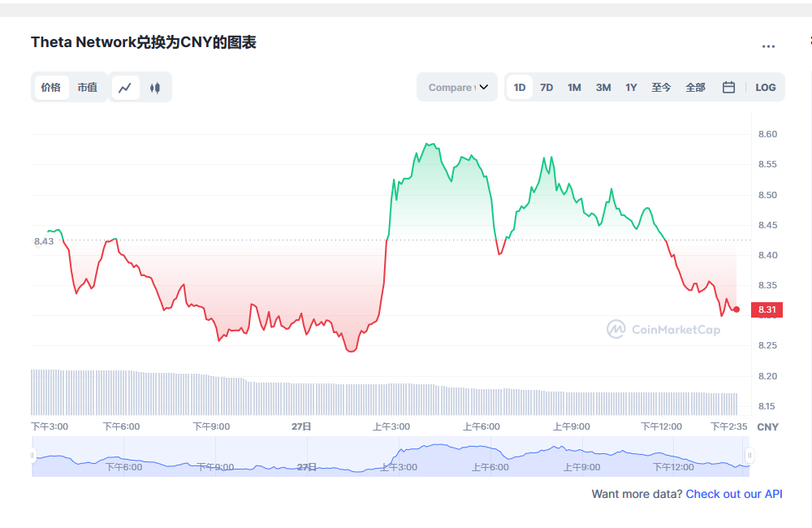
Task: Select the 市值 tab
Action: pyautogui.click(x=88, y=88)
